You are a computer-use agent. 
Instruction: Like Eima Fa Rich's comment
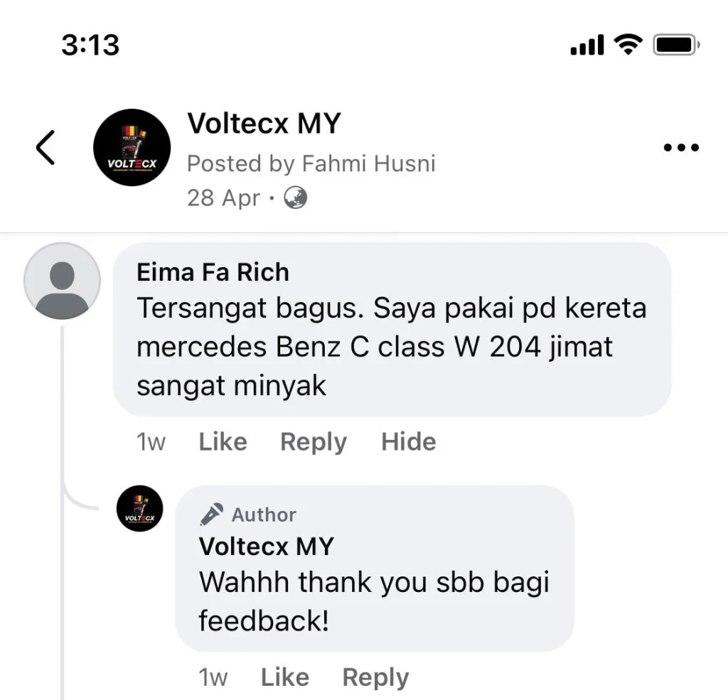tap(223, 441)
